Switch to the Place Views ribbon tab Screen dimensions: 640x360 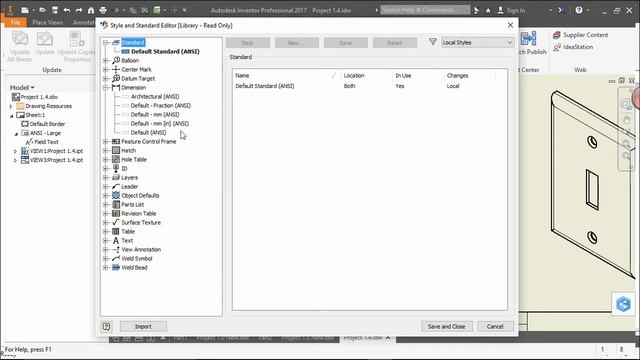click(x=47, y=22)
